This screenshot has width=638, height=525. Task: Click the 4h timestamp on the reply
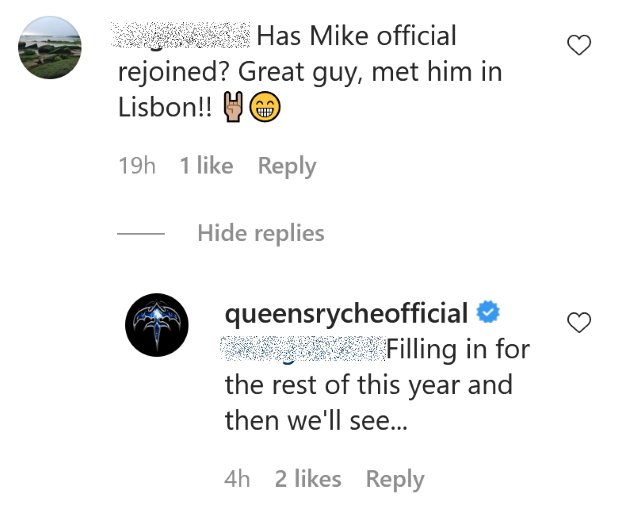[x=237, y=479]
